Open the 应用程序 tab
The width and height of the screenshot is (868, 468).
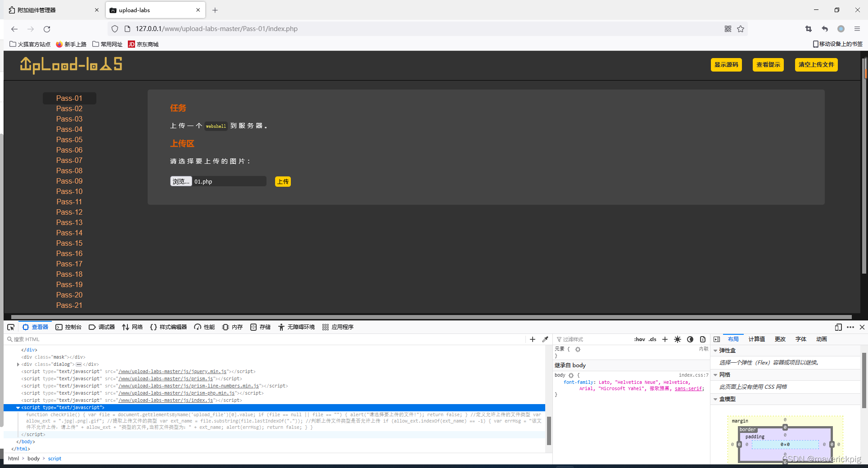(x=338, y=327)
